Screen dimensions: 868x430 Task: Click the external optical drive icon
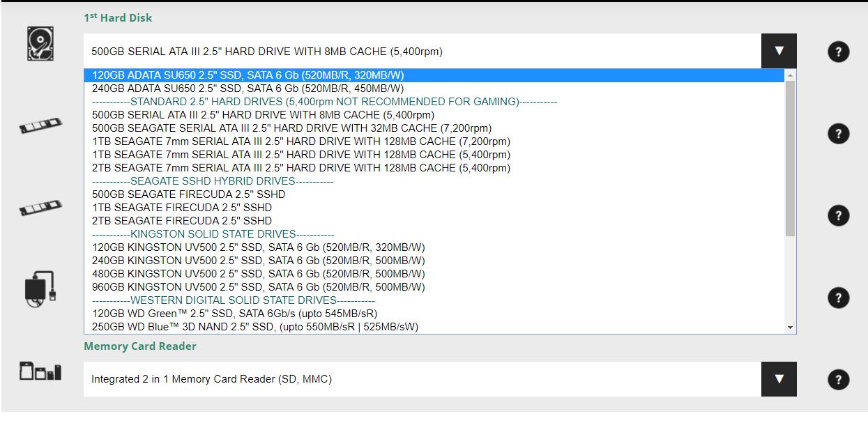tap(40, 287)
